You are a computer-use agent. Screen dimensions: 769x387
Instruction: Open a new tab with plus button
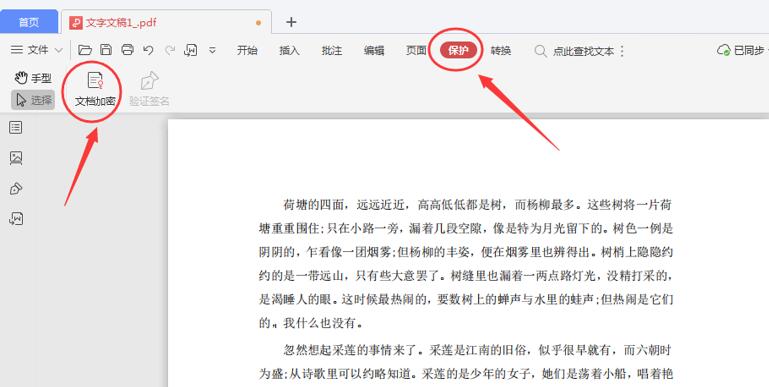click(291, 22)
